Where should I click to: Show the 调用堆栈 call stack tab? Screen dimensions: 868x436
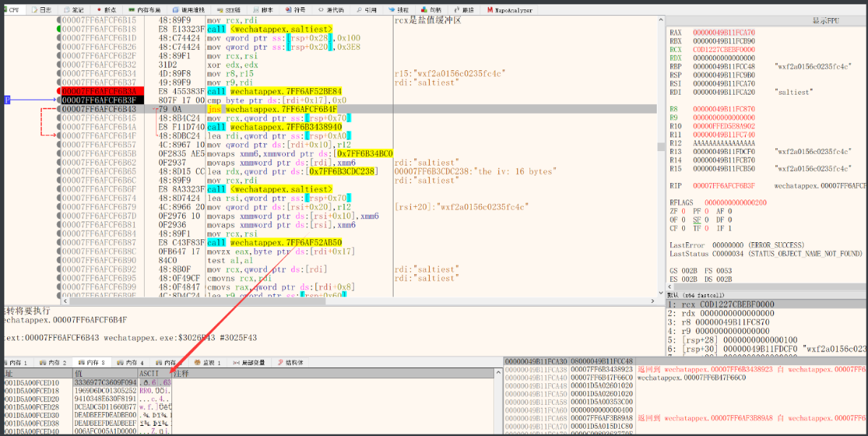190,10
